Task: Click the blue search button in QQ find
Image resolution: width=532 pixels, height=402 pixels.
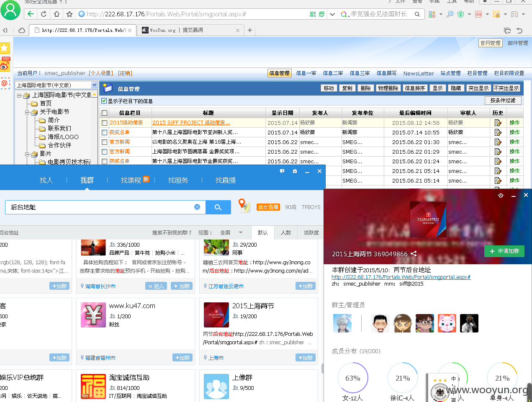Action: click(218, 207)
